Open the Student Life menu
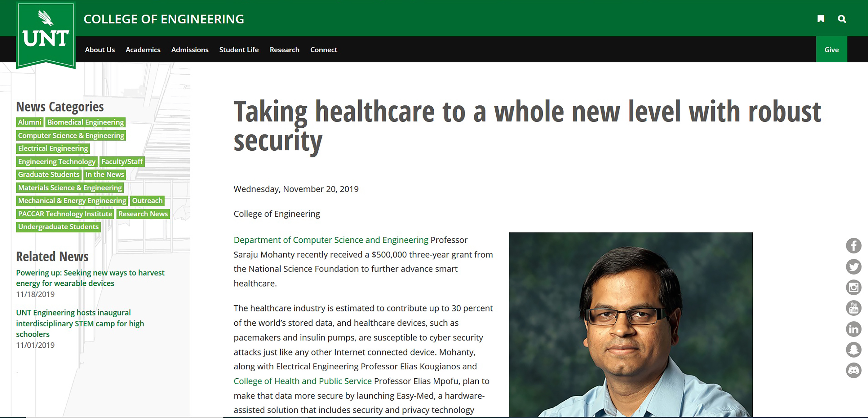This screenshot has height=418, width=868. point(239,50)
